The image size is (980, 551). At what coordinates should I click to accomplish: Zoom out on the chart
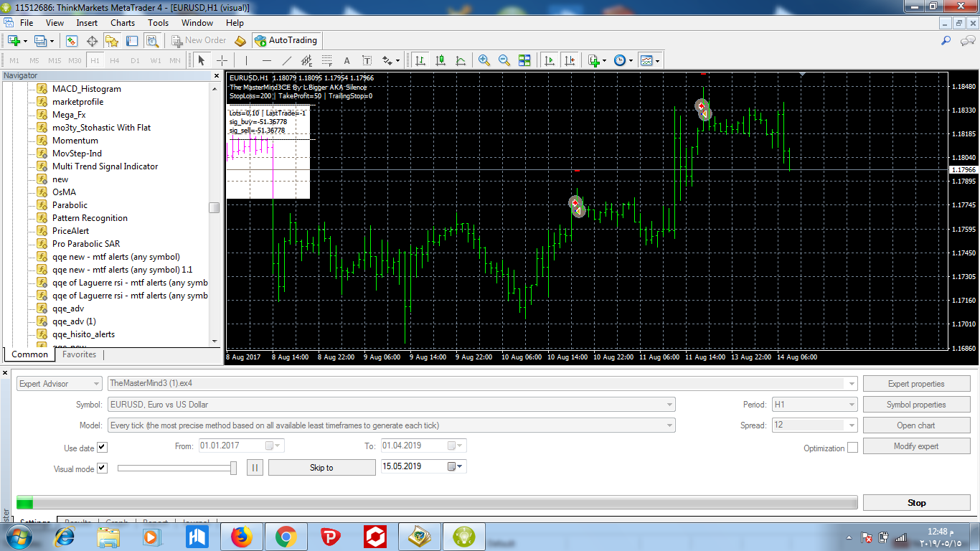point(504,60)
